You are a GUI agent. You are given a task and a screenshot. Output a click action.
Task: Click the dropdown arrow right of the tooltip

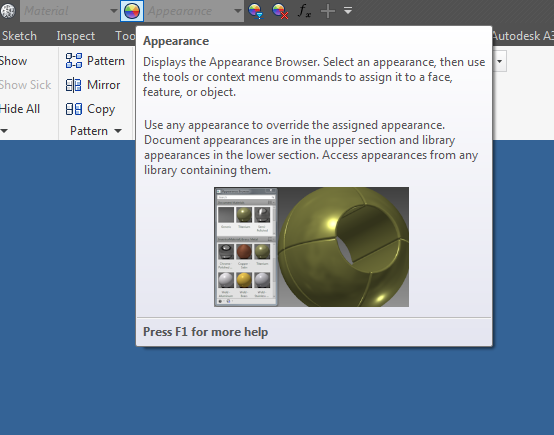(x=500, y=61)
